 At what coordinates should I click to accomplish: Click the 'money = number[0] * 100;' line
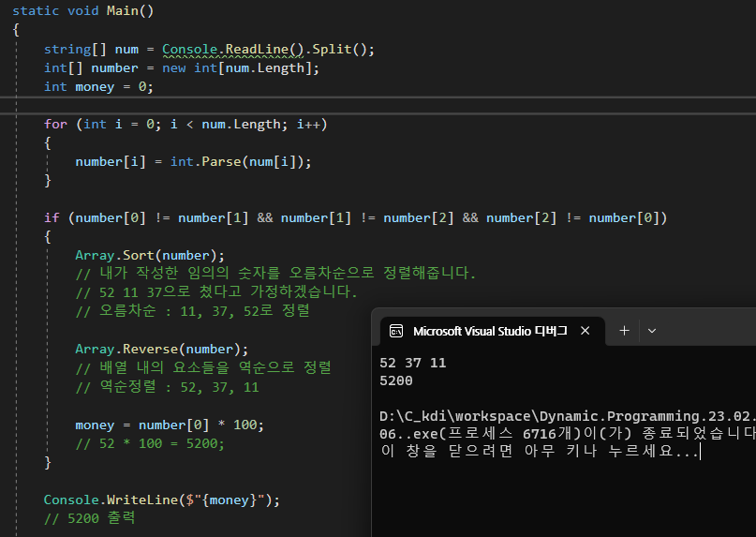170,425
